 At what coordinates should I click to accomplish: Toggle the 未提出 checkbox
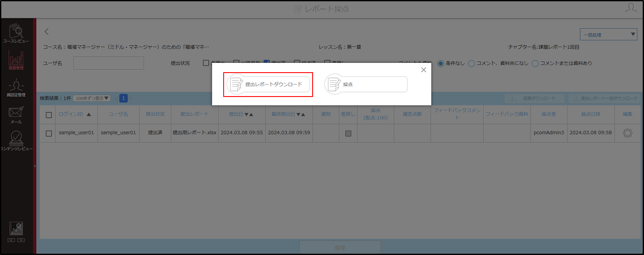pos(206,63)
